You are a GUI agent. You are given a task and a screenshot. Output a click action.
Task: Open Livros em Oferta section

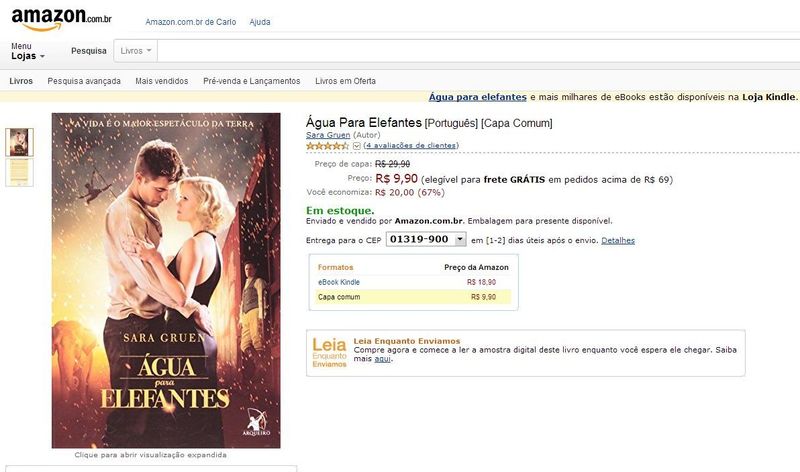pos(345,81)
